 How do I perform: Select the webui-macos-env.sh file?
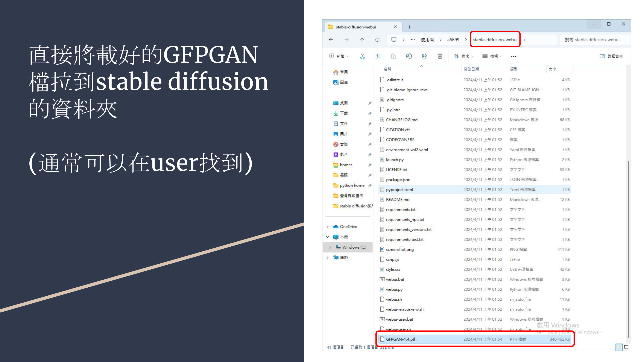pos(474,309)
